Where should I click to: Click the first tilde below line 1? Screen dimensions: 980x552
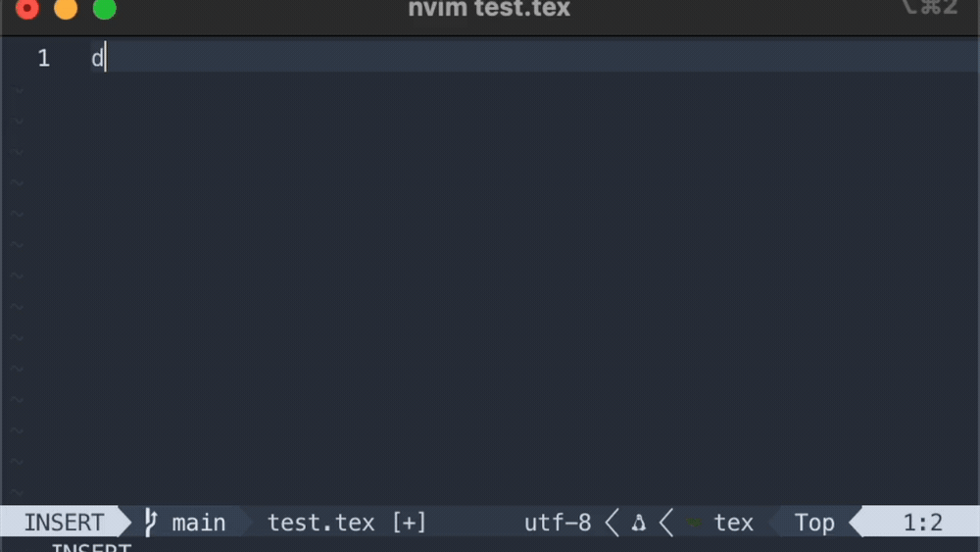point(18,90)
